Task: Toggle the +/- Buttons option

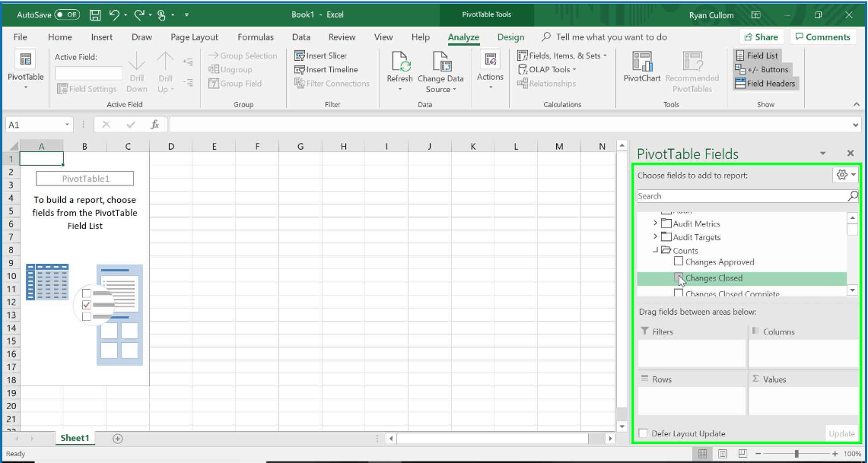Action: 761,70
